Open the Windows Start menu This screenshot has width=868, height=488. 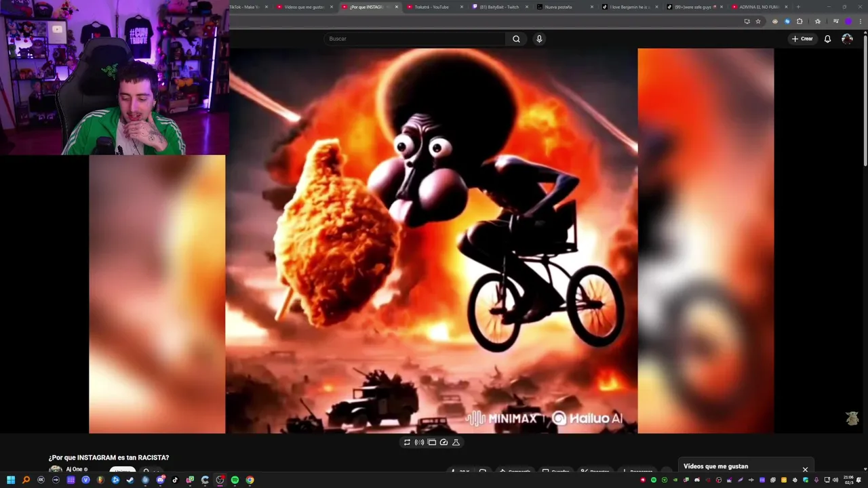pos(11,480)
